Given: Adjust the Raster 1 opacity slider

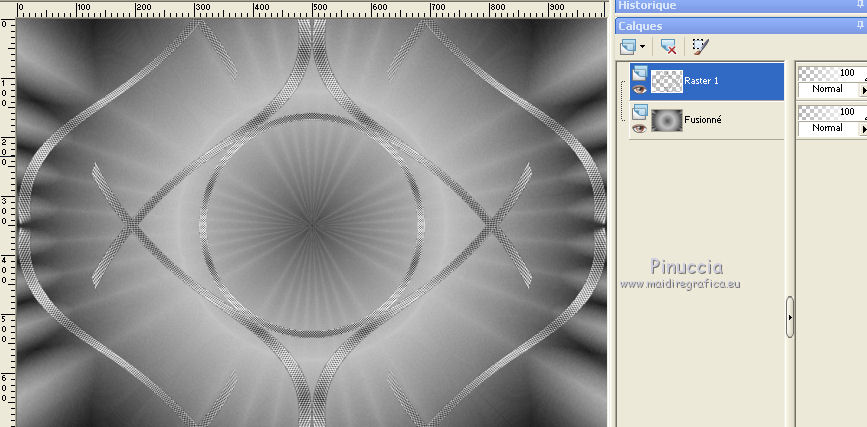Looking at the screenshot, I should [x=832, y=73].
